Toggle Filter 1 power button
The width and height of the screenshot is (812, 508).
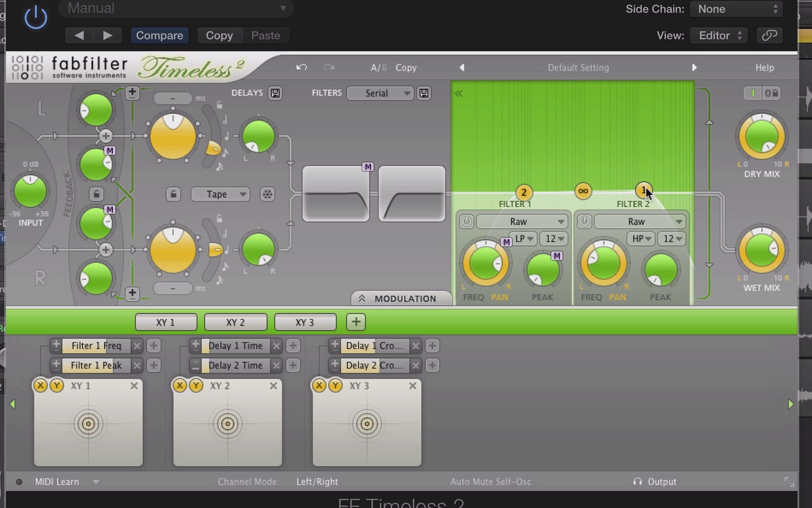point(466,222)
